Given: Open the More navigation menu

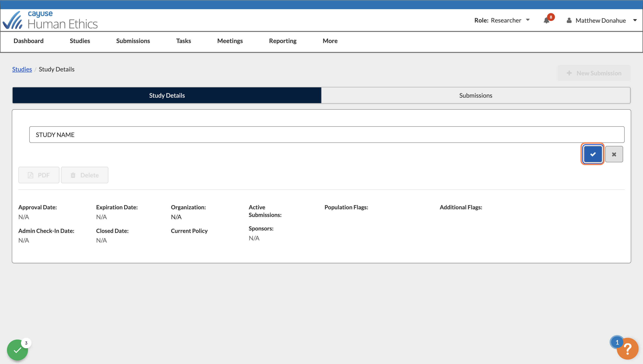Looking at the screenshot, I should coord(330,41).
